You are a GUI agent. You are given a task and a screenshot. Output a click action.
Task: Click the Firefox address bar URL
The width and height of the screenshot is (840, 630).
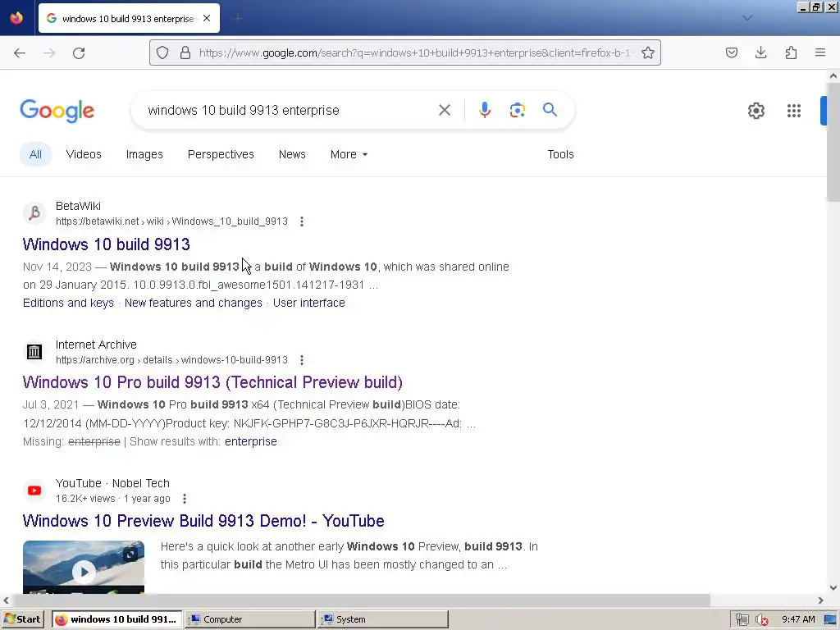coord(415,52)
